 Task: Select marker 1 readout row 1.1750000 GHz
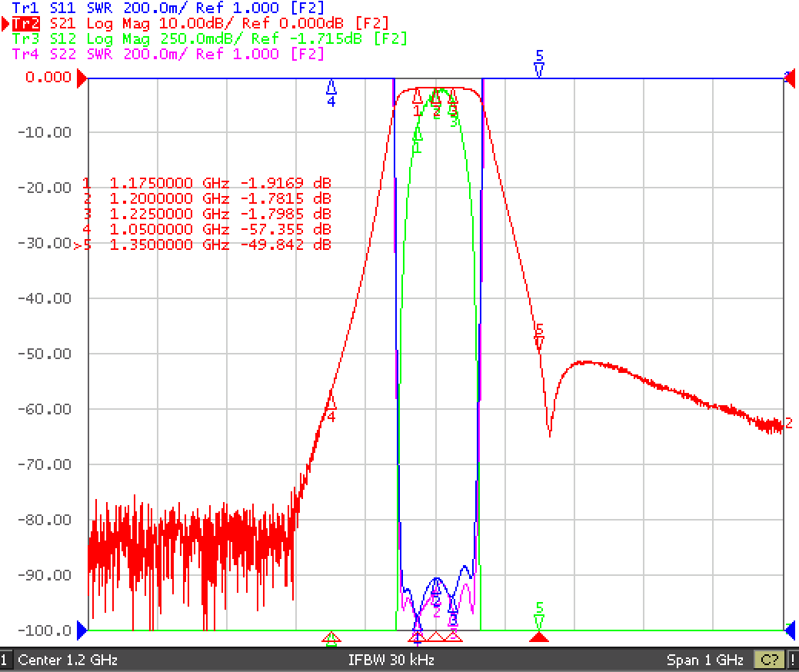(207, 183)
